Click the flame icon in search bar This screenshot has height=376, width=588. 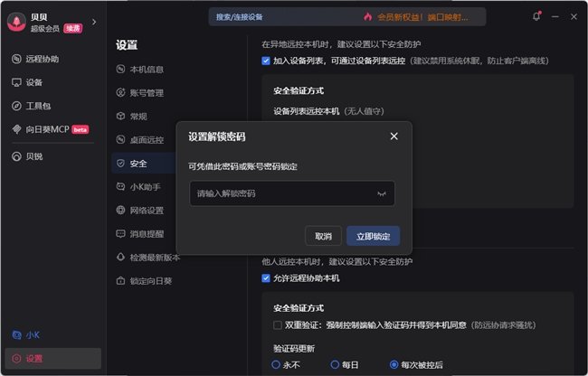368,17
